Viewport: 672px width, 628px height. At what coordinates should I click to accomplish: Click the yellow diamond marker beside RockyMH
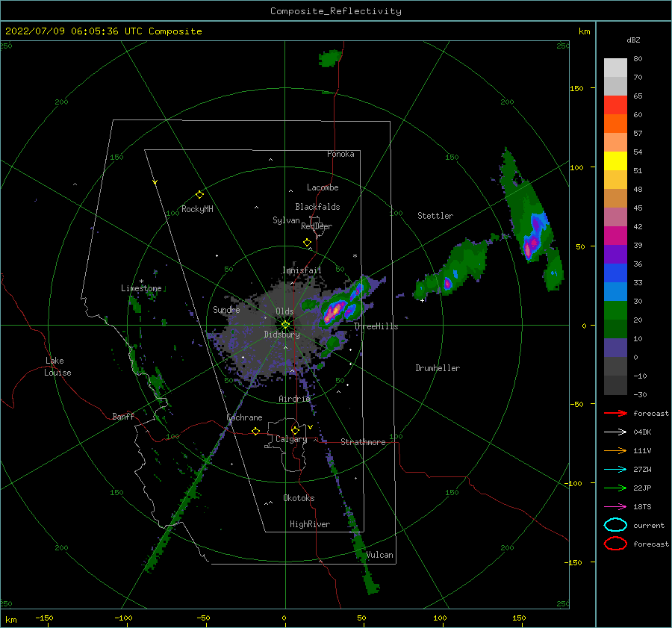coord(199,195)
